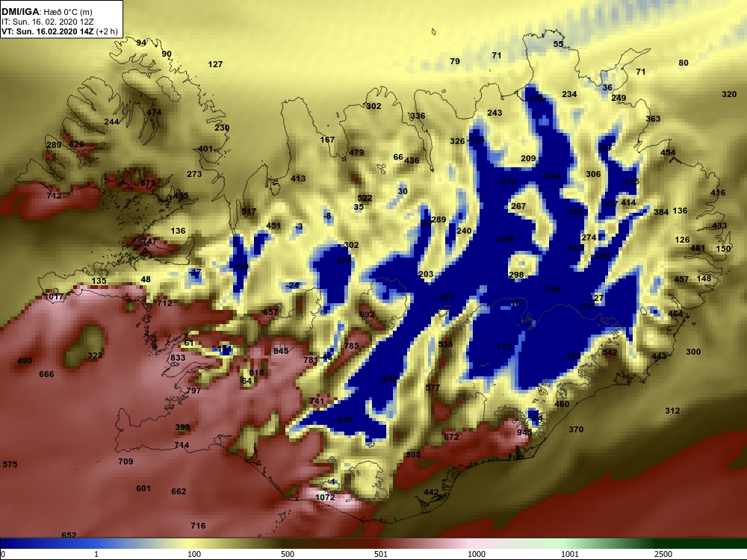Click the map value '230'
This screenshot has width=747, height=560.
pos(222,128)
